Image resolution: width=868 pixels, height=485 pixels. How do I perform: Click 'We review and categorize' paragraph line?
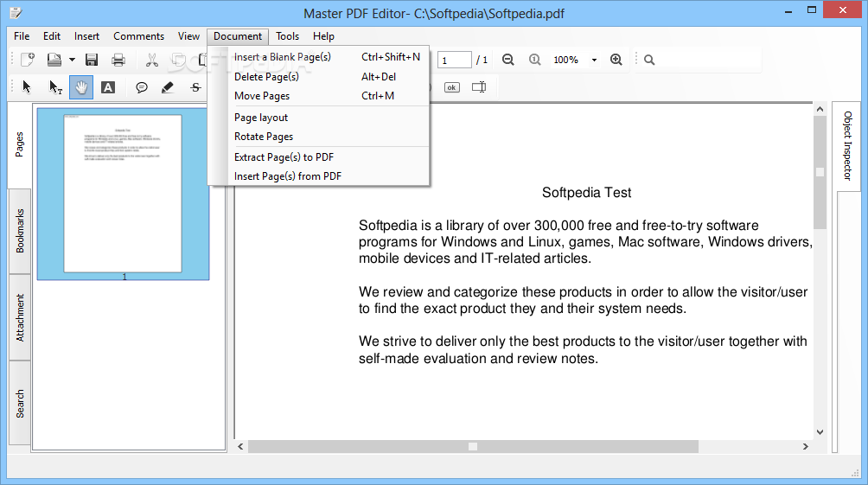(x=583, y=291)
